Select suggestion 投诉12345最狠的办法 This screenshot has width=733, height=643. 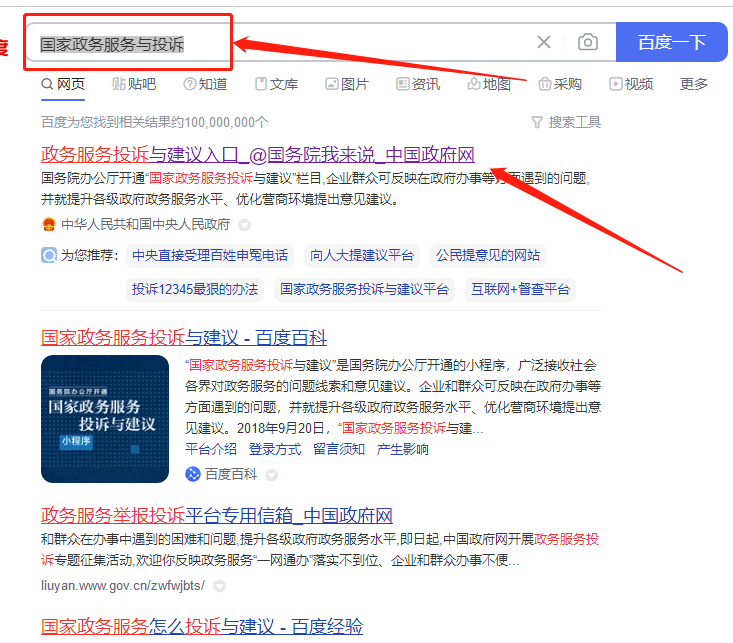click(x=194, y=289)
